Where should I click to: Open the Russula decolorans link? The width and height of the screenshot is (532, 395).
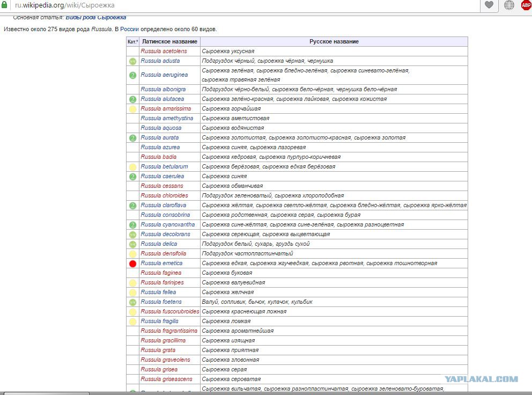pyautogui.click(x=166, y=235)
